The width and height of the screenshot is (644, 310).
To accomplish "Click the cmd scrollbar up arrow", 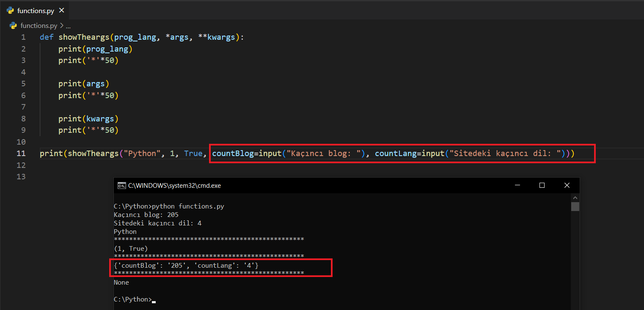I will tap(575, 198).
